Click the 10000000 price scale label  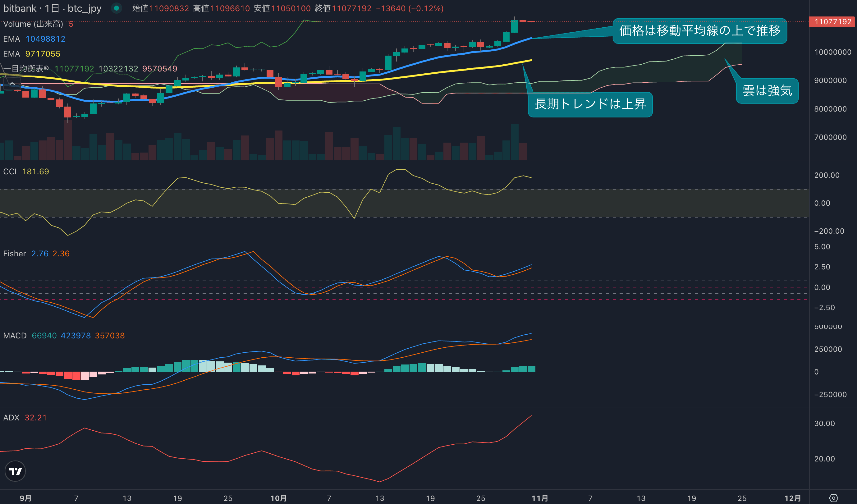832,52
